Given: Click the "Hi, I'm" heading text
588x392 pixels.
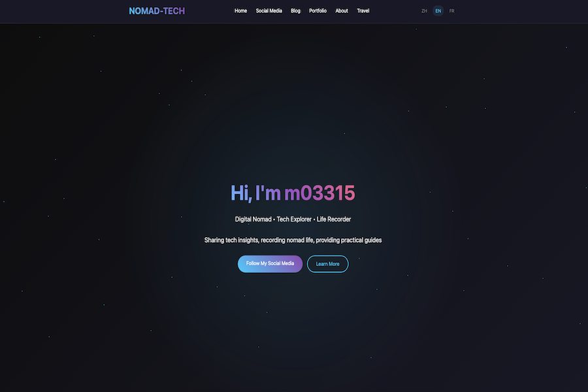Looking at the screenshot, I should (255, 193).
